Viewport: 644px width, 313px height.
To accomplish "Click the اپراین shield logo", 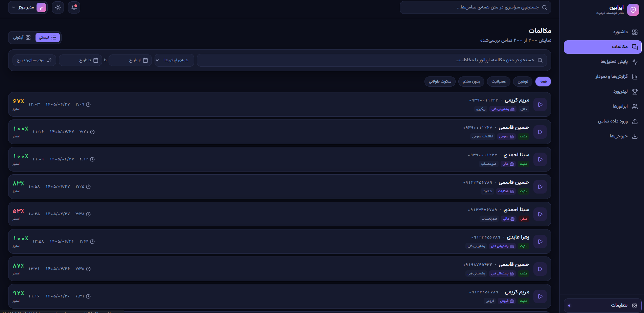I will point(633,10).
